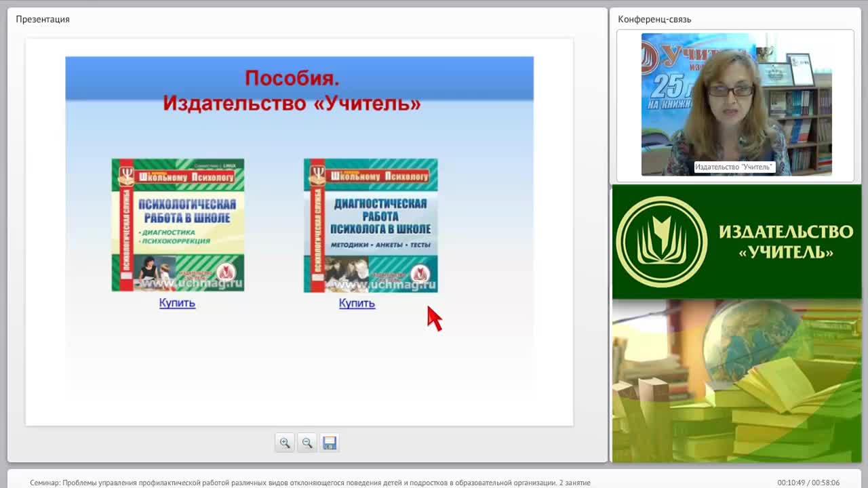This screenshot has width=868, height=488.
Task: Open the 'Диагностическая работа психолога в школе' title
Action: [380, 216]
